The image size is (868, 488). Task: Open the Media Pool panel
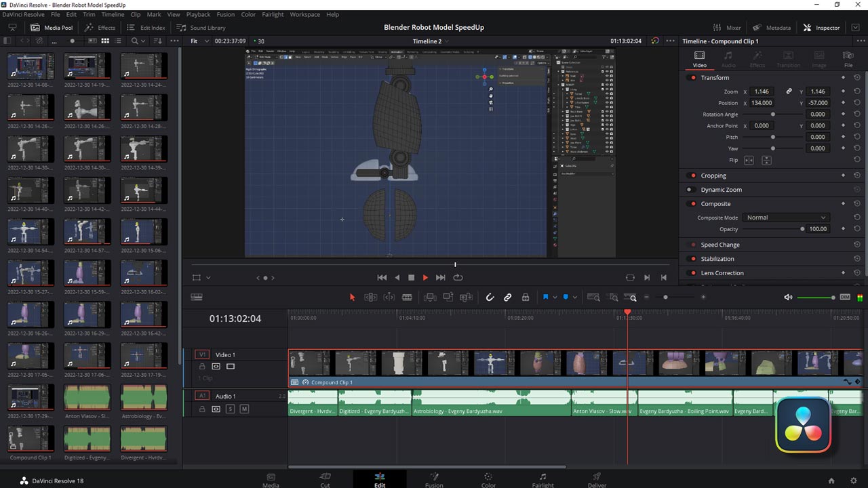(x=52, y=28)
